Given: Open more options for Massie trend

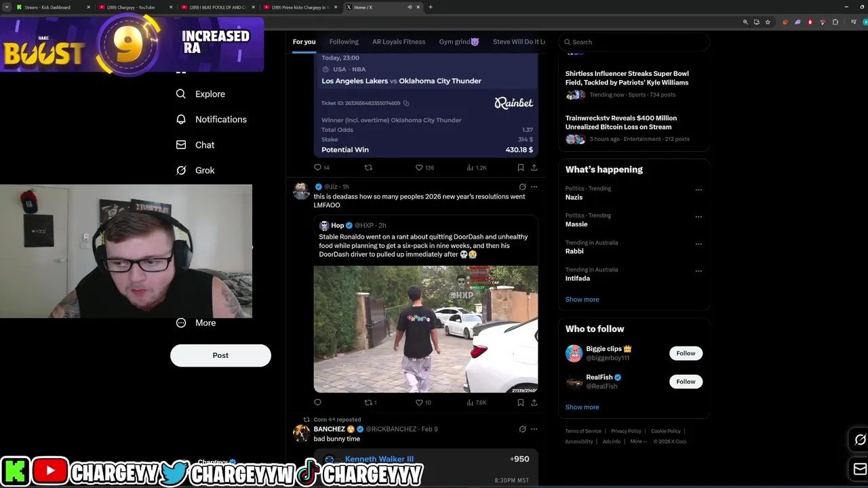Looking at the screenshot, I should click(698, 217).
